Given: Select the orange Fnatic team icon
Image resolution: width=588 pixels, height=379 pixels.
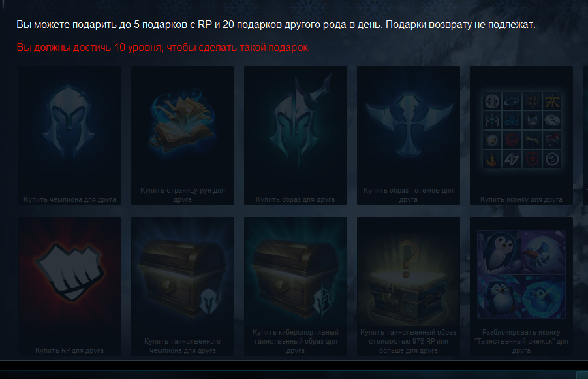Looking at the screenshot, I should point(552,101).
